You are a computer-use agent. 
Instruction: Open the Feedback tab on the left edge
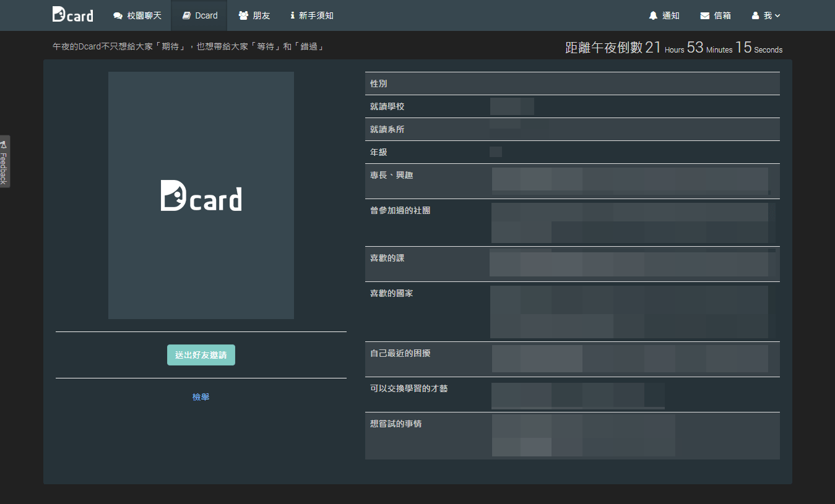click(6, 161)
